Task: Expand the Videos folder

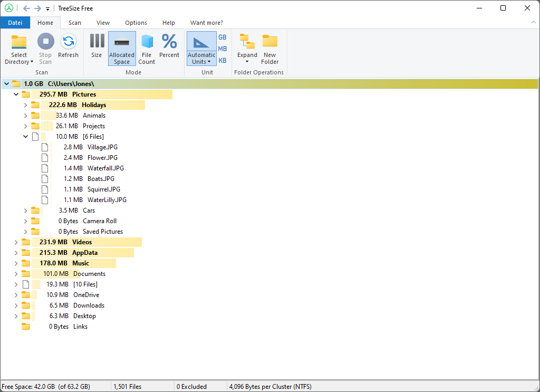Action: coord(16,242)
